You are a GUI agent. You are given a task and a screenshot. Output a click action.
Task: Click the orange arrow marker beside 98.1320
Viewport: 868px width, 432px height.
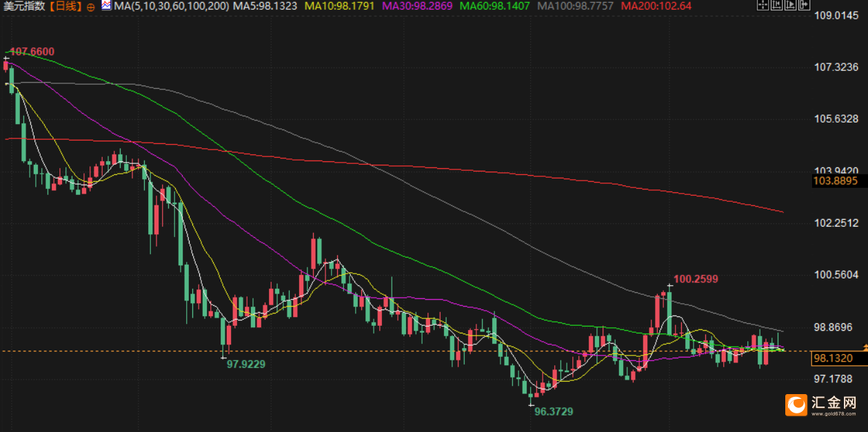865,347
